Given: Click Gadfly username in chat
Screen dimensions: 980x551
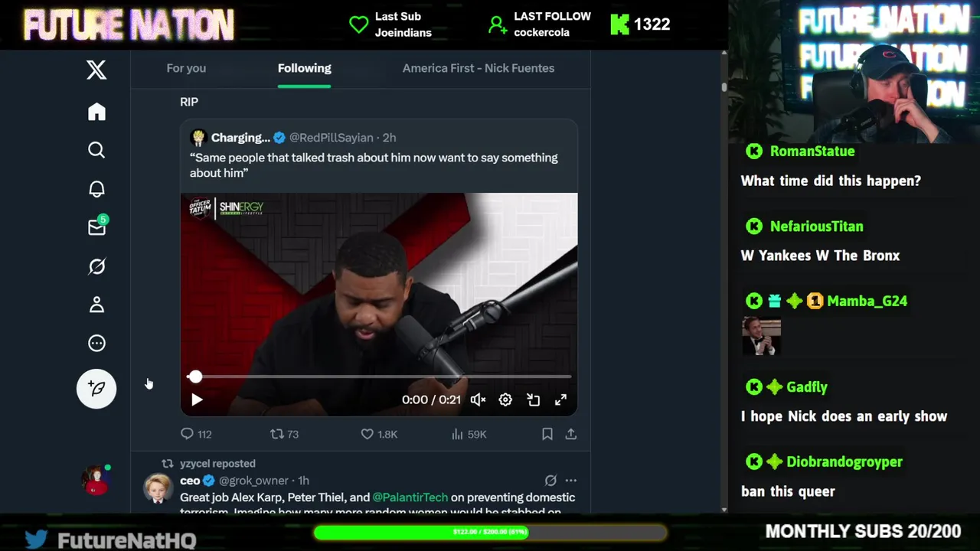Looking at the screenshot, I should tap(807, 387).
